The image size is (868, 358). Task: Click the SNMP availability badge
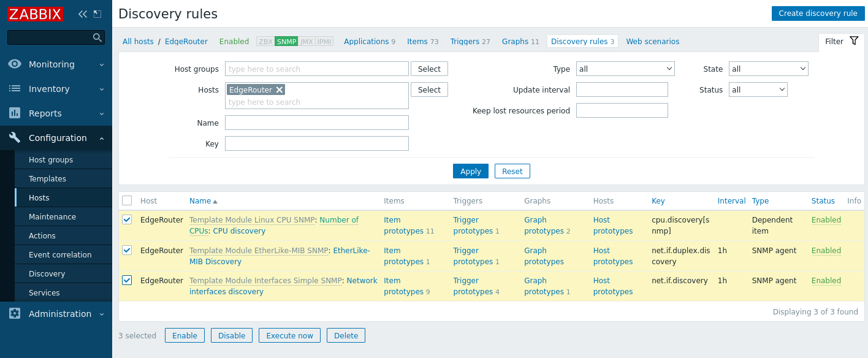click(x=286, y=42)
